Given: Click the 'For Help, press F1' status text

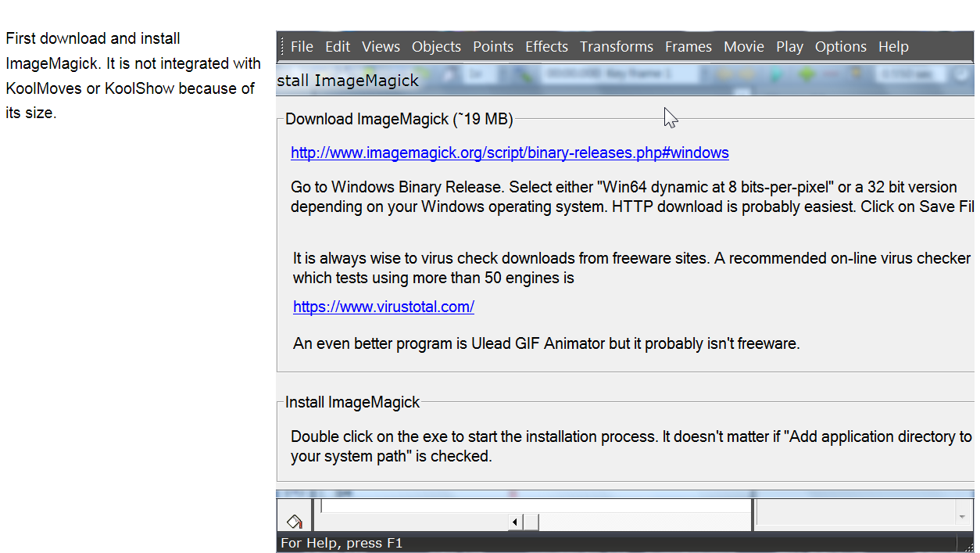Looking at the screenshot, I should pyautogui.click(x=342, y=543).
